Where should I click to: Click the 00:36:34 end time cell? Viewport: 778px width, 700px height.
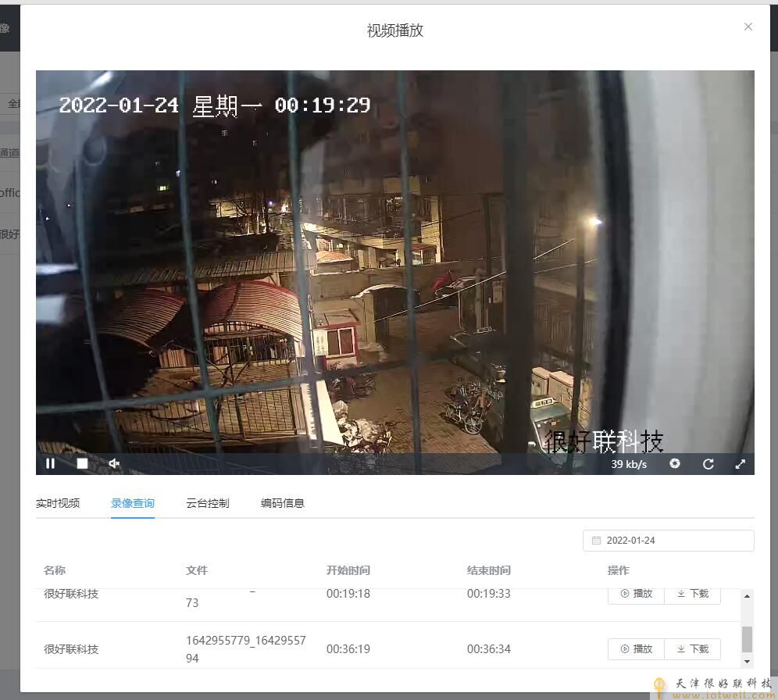[488, 649]
